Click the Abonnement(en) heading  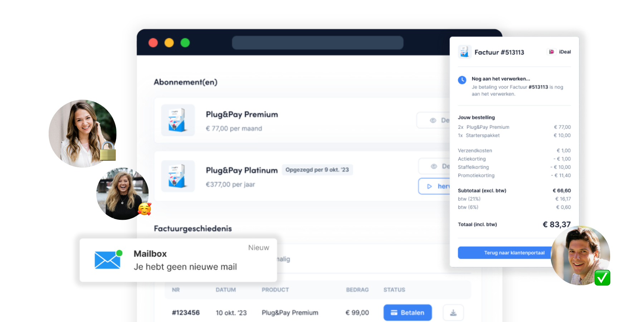point(186,82)
